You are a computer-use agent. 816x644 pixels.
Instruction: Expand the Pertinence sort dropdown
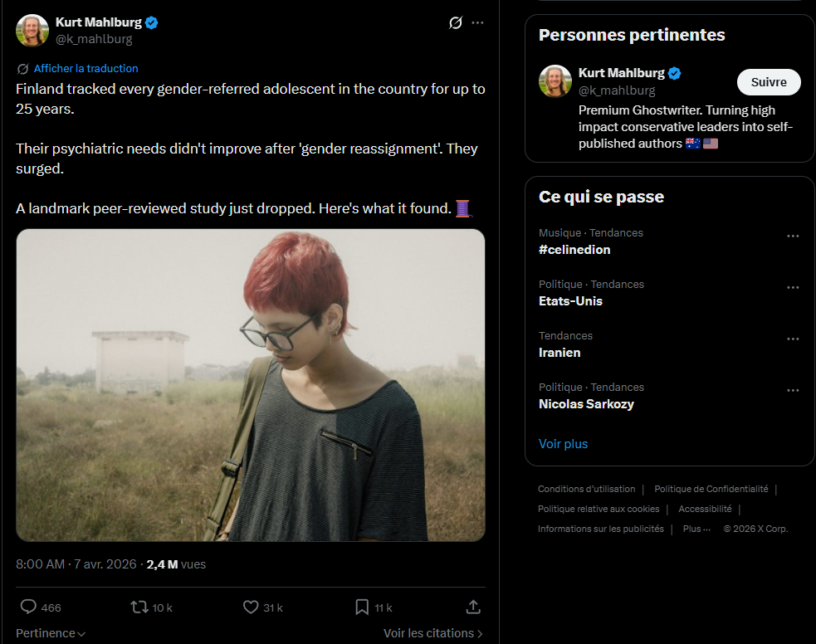[x=51, y=633]
